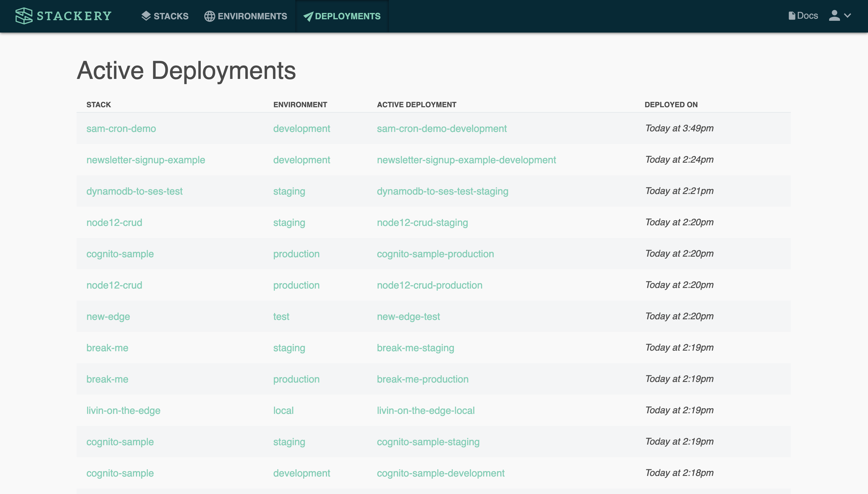
Task: Open the livin-on-the-edge stack
Action: click(x=123, y=410)
